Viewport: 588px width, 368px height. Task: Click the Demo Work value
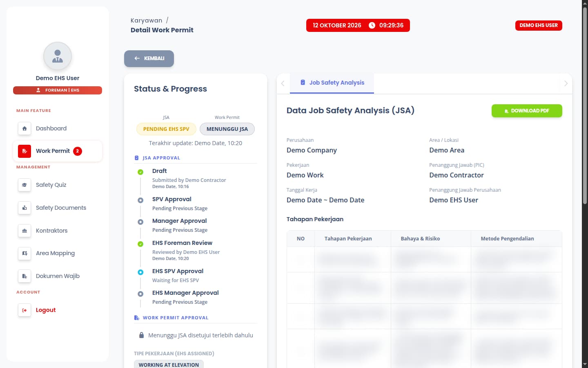pos(305,175)
